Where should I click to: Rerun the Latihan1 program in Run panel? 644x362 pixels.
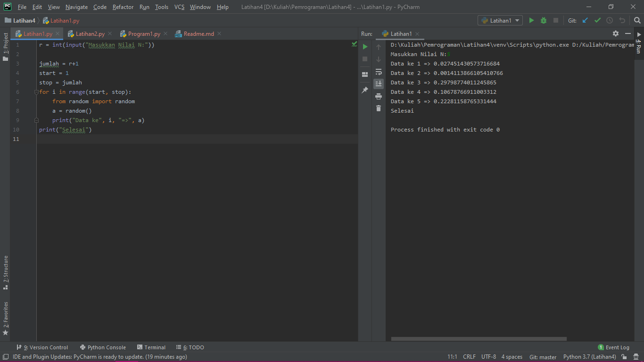click(365, 47)
